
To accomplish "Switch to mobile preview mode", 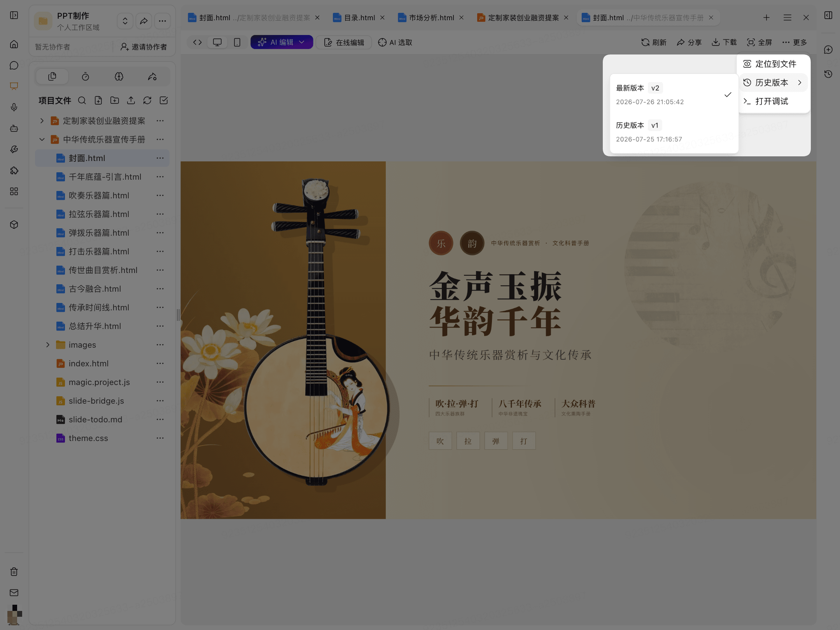I will point(237,42).
